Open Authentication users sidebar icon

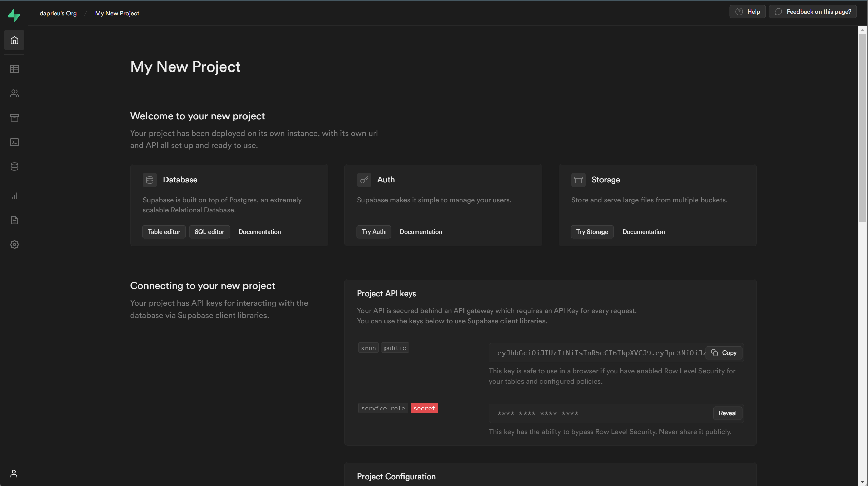point(14,94)
